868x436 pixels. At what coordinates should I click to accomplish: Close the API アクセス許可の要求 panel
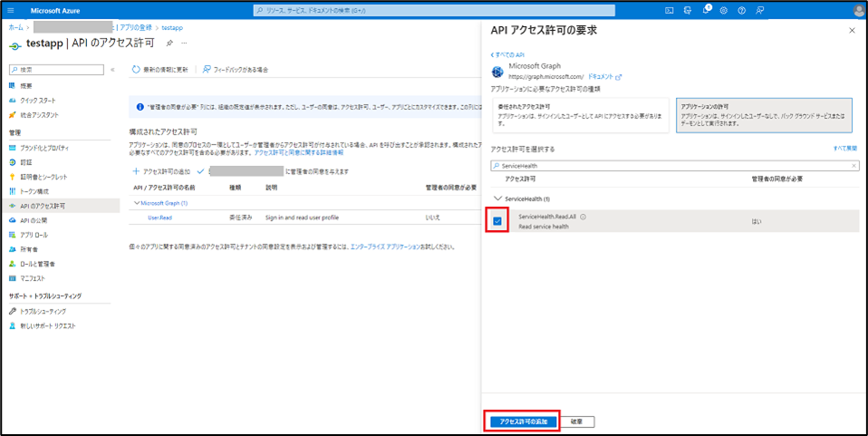tap(852, 31)
